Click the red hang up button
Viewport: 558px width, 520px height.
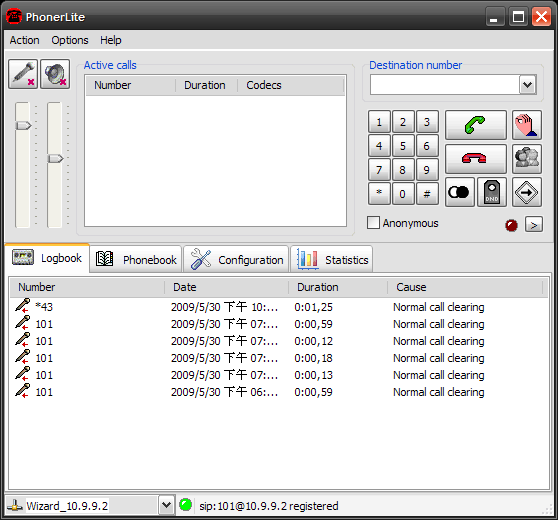[x=476, y=158]
